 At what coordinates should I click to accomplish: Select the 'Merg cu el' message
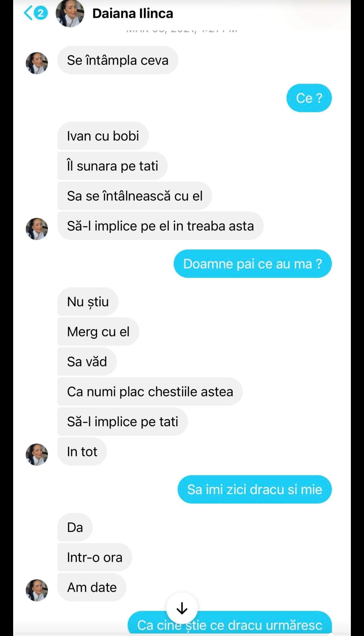98,332
